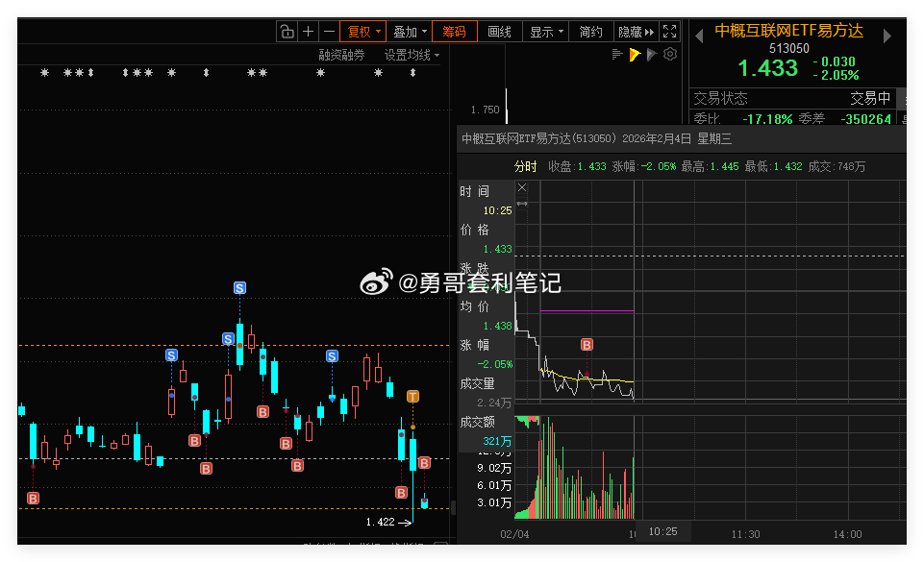The image size is (924, 562).
Task: Click the yellow flag marker icon
Action: coord(635,54)
